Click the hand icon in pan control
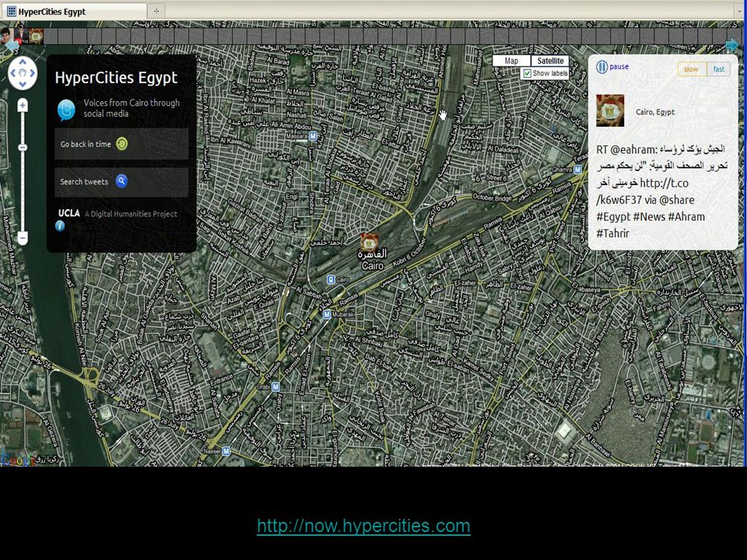This screenshot has height=560, width=747. (x=23, y=73)
